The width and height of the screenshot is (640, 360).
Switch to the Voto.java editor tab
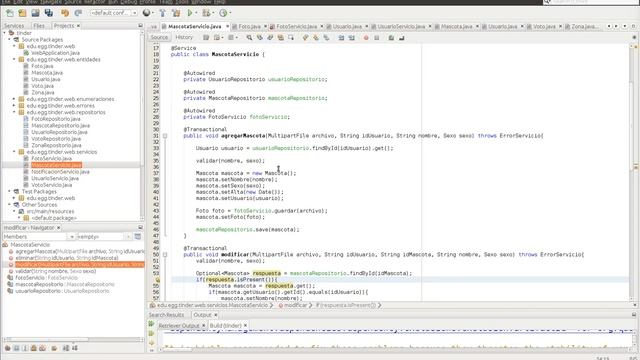coord(544,27)
